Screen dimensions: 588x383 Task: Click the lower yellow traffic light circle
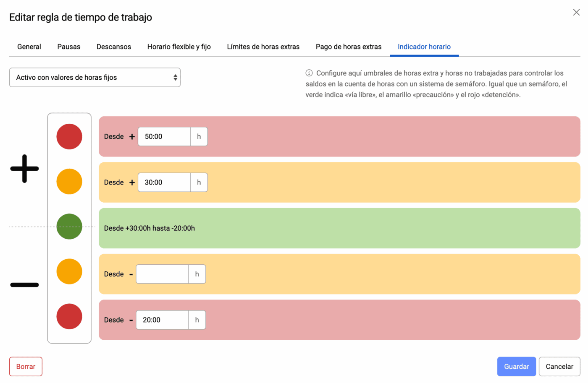point(69,271)
